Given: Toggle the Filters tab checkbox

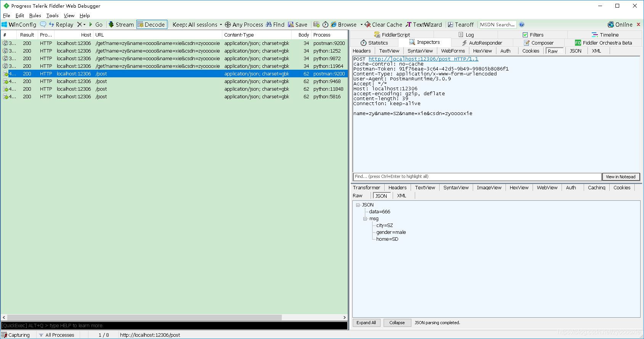Looking at the screenshot, I should pos(525,35).
